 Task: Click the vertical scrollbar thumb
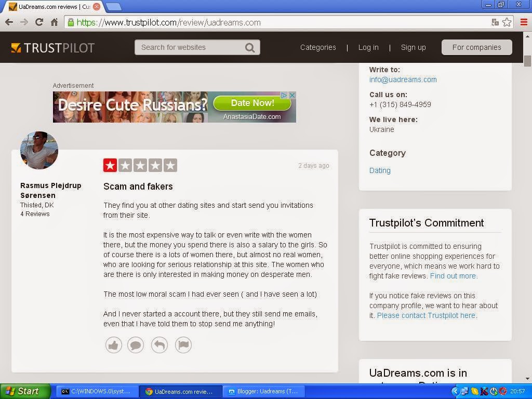527,61
